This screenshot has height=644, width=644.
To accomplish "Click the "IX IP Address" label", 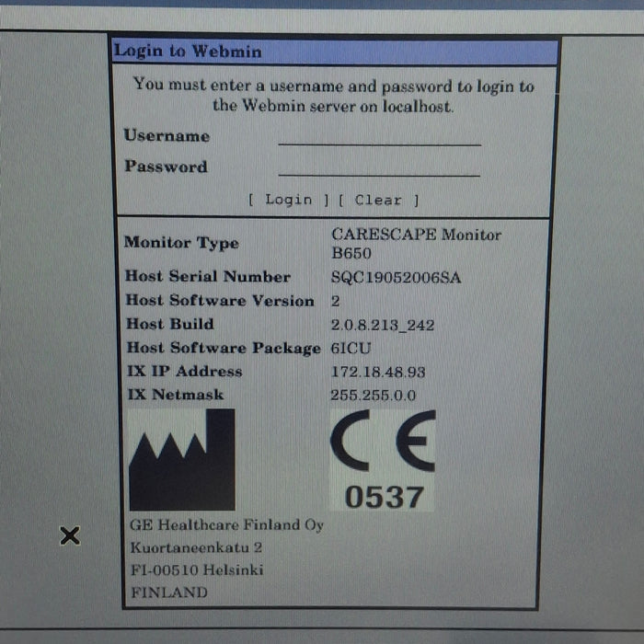I will coord(185,371).
